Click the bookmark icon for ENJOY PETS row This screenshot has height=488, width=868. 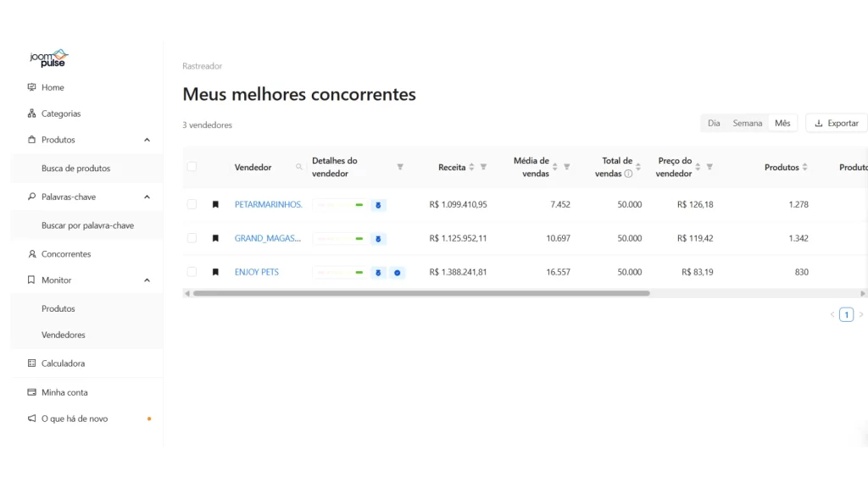(215, 272)
